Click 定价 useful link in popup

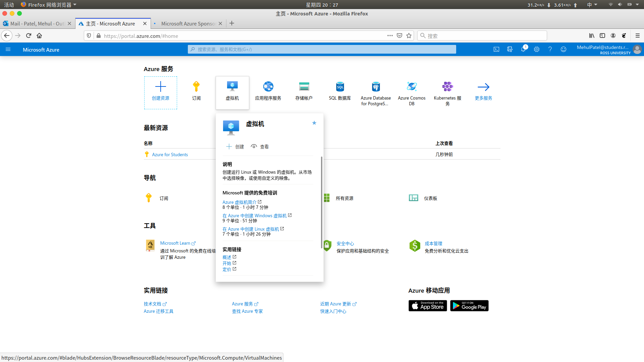tap(227, 269)
